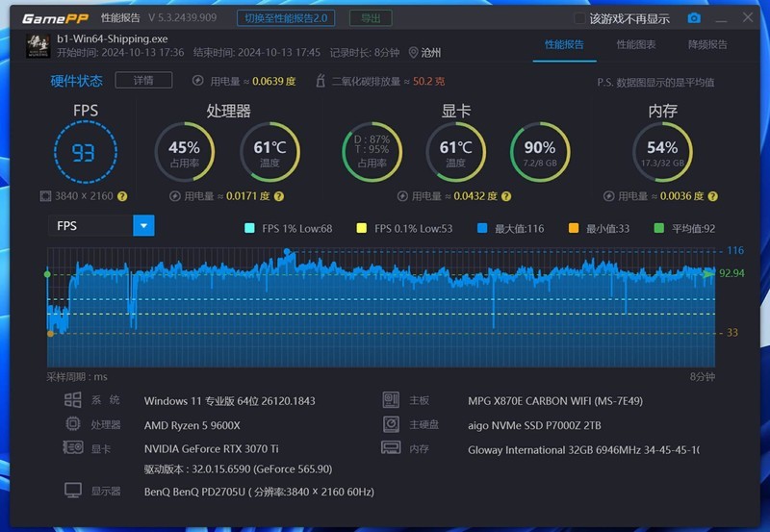The width and height of the screenshot is (770, 532).
Task: Click the version text V 5.3.2439.909
Action: (x=182, y=18)
